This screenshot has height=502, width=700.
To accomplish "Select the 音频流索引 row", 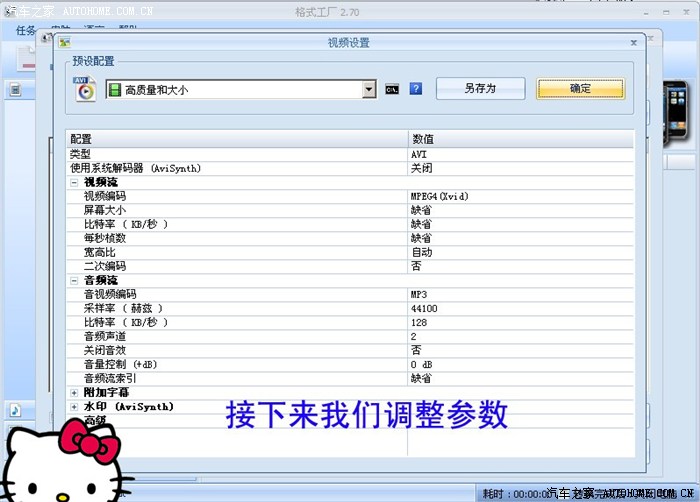I will pos(350,379).
